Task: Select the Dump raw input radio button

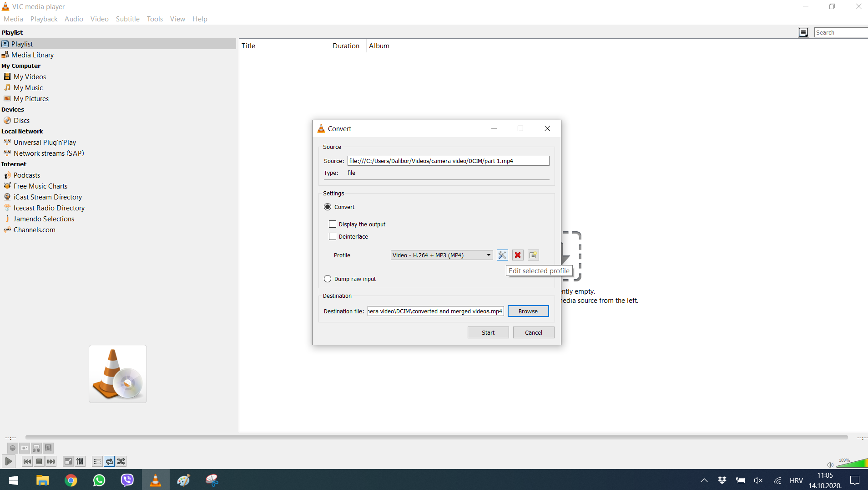Action: [328, 278]
